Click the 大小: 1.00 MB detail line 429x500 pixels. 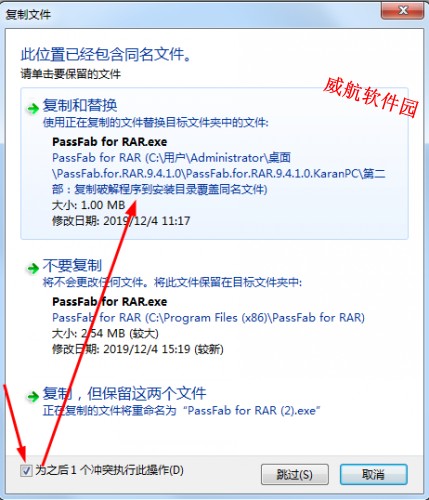pos(89,205)
